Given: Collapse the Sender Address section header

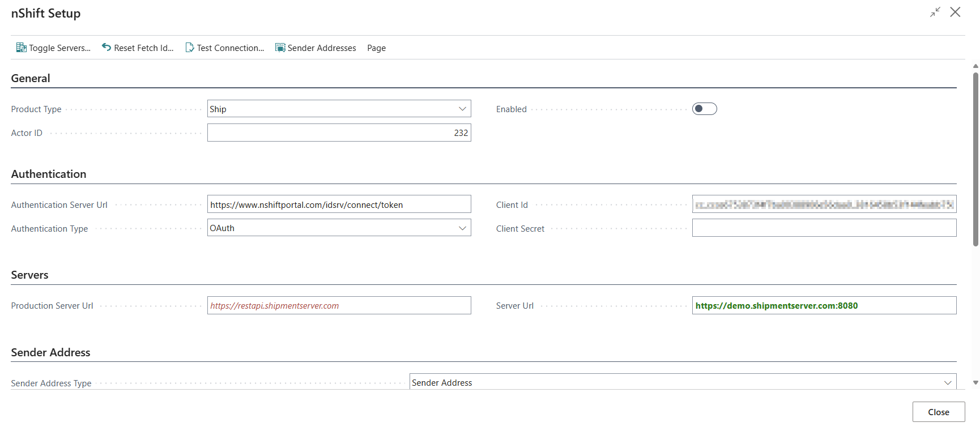Looking at the screenshot, I should [x=50, y=352].
